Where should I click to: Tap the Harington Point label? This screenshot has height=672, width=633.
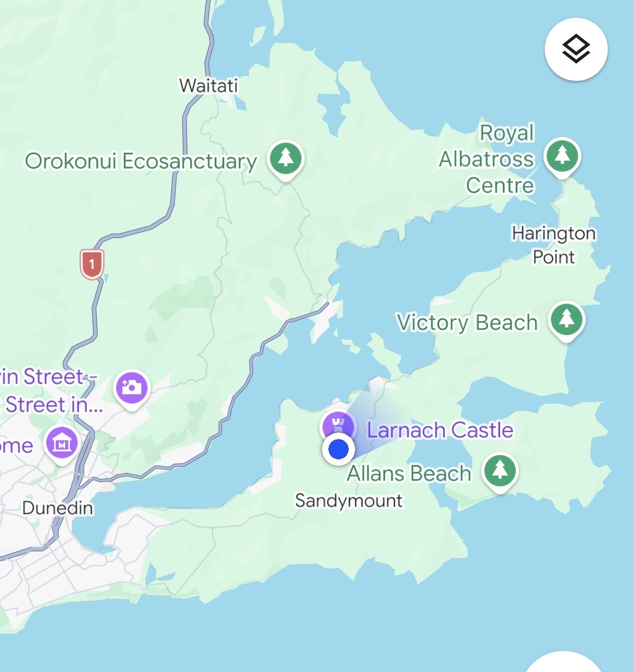(x=554, y=245)
